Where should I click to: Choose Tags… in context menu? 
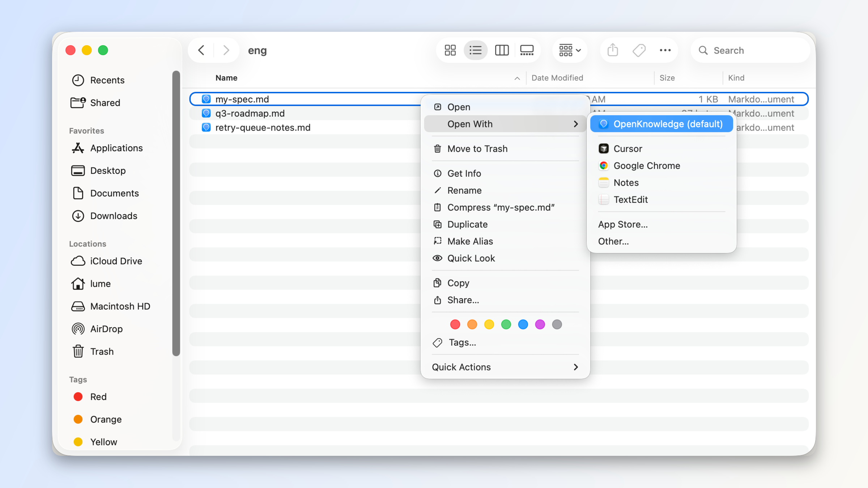(505, 343)
